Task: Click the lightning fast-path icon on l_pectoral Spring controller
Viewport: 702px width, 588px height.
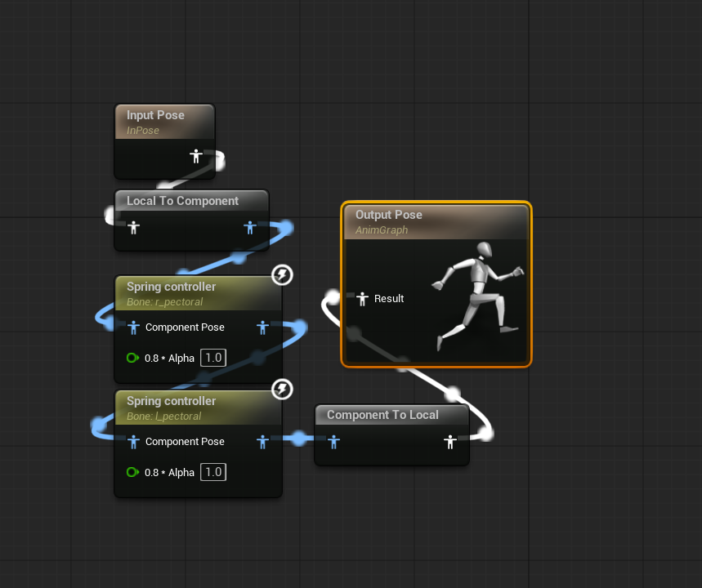Action: point(282,390)
